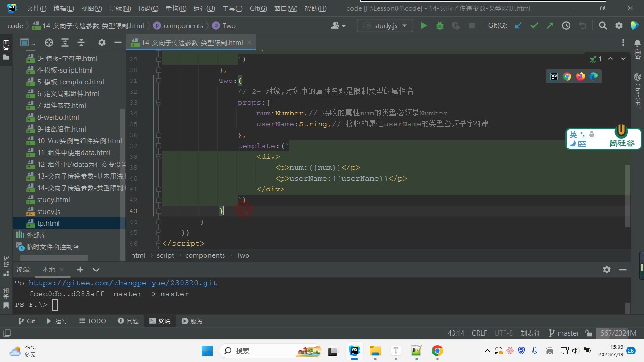Open notifications bell on right sidebar
644x362 pixels.
click(637, 43)
